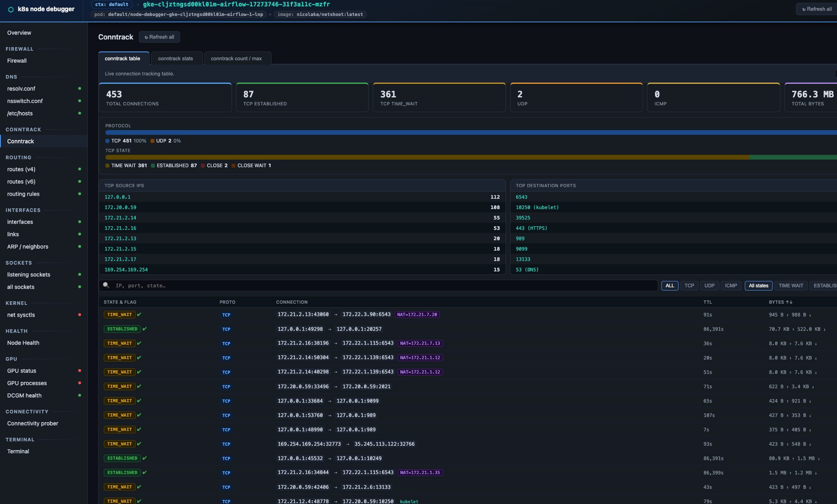This screenshot has height=504, width=837.
Task: Click the green status dot beside DCGM health
Action: pos(80,395)
